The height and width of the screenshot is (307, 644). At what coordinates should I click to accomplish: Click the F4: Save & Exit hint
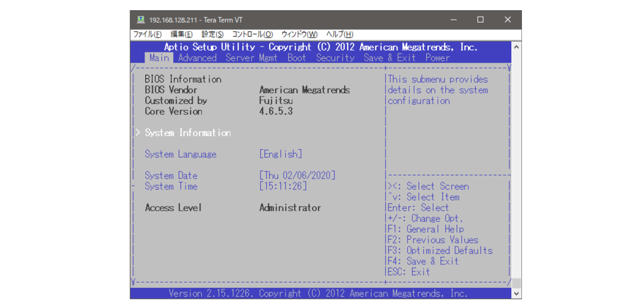(x=423, y=261)
